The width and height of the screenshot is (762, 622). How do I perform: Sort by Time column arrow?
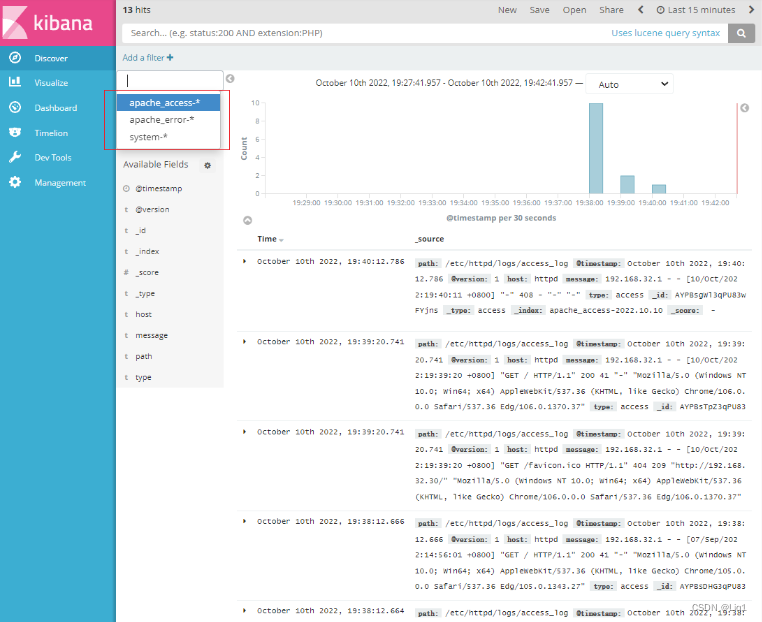tap(281, 240)
